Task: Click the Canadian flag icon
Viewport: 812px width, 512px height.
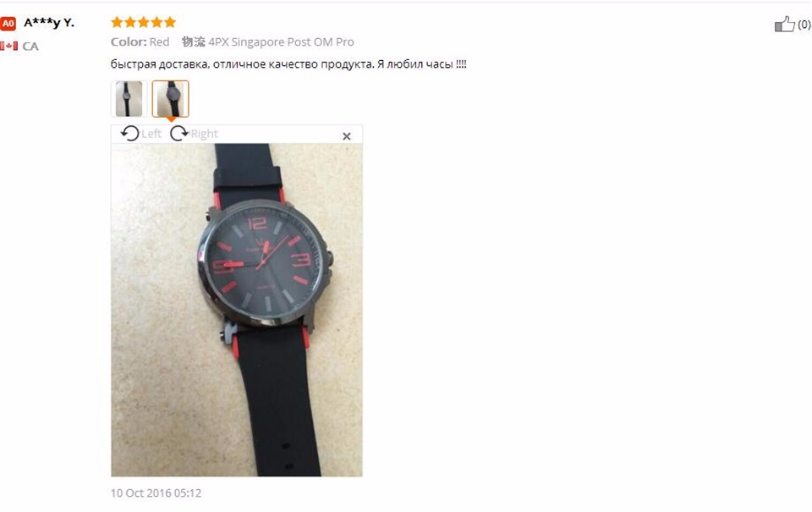Action: tap(8, 46)
